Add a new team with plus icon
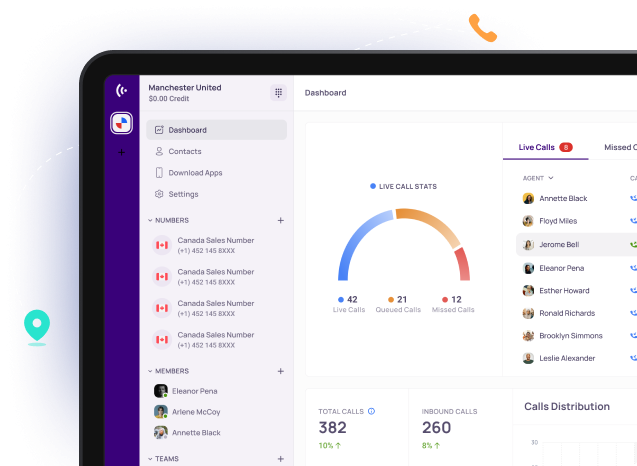 pos(281,459)
